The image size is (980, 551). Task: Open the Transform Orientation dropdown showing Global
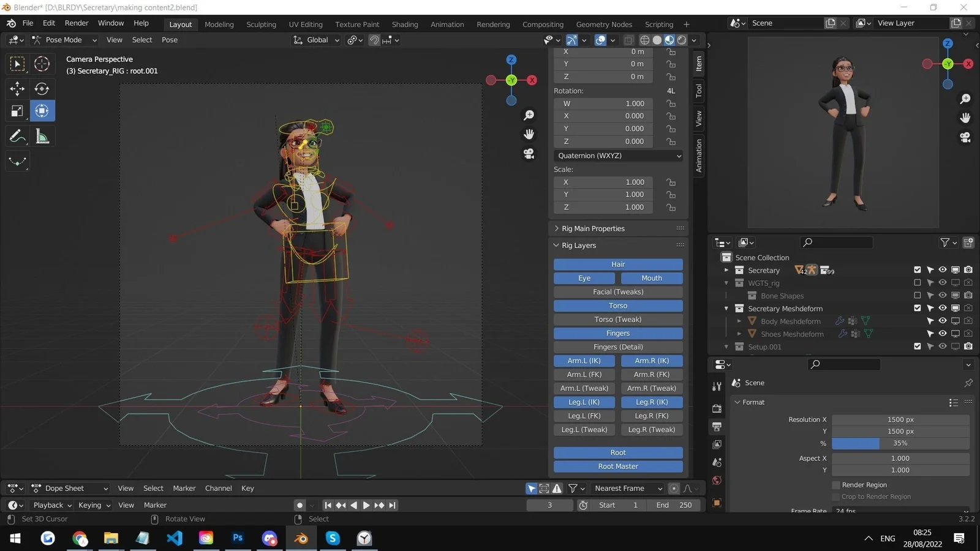[x=316, y=40]
